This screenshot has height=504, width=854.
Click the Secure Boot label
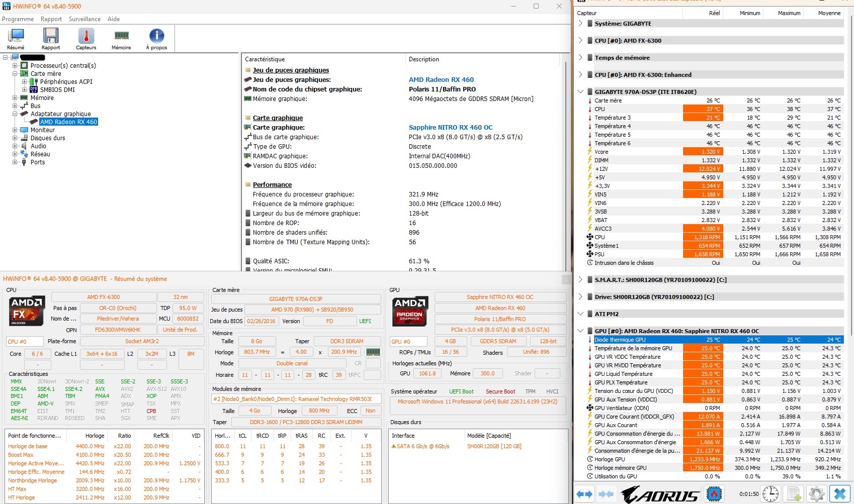[500, 391]
